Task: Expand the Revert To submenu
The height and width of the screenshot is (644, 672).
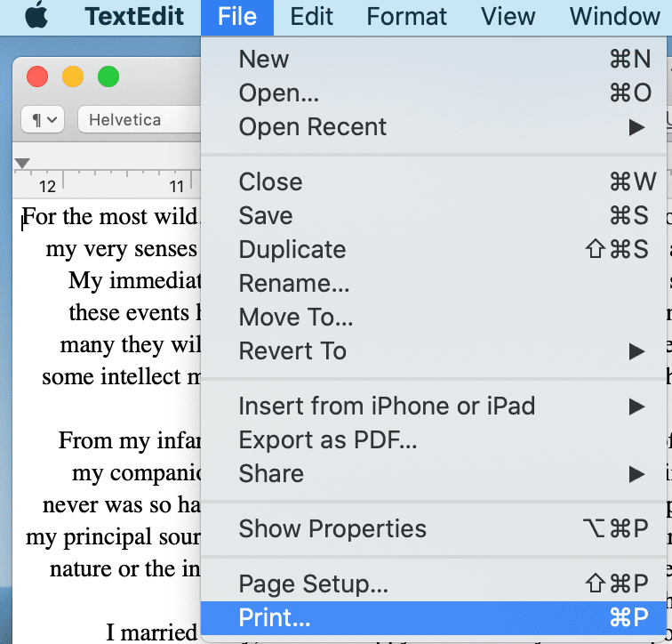Action: click(x=433, y=351)
